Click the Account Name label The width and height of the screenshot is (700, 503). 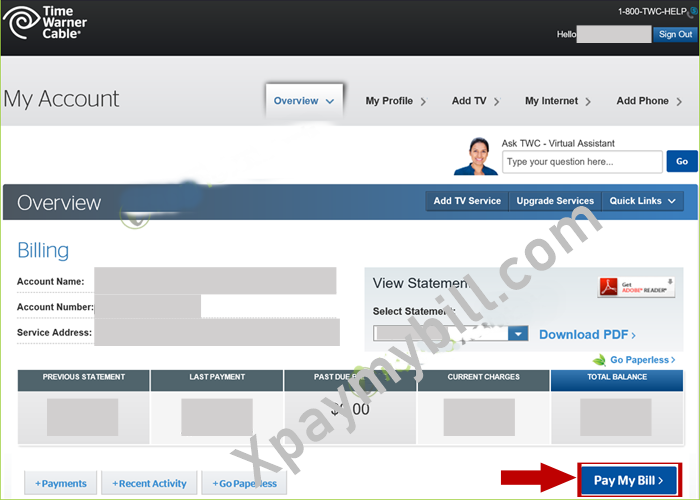coord(50,282)
